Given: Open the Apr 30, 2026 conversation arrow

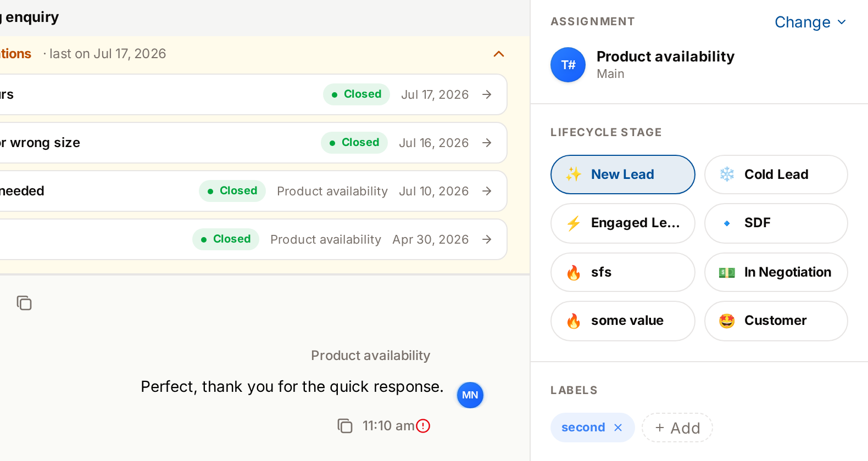Looking at the screenshot, I should click(487, 239).
